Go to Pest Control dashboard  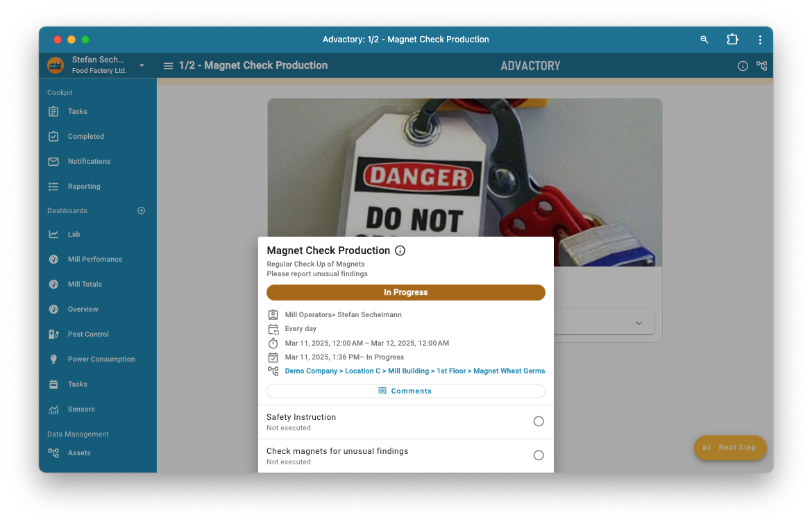pyautogui.click(x=88, y=335)
